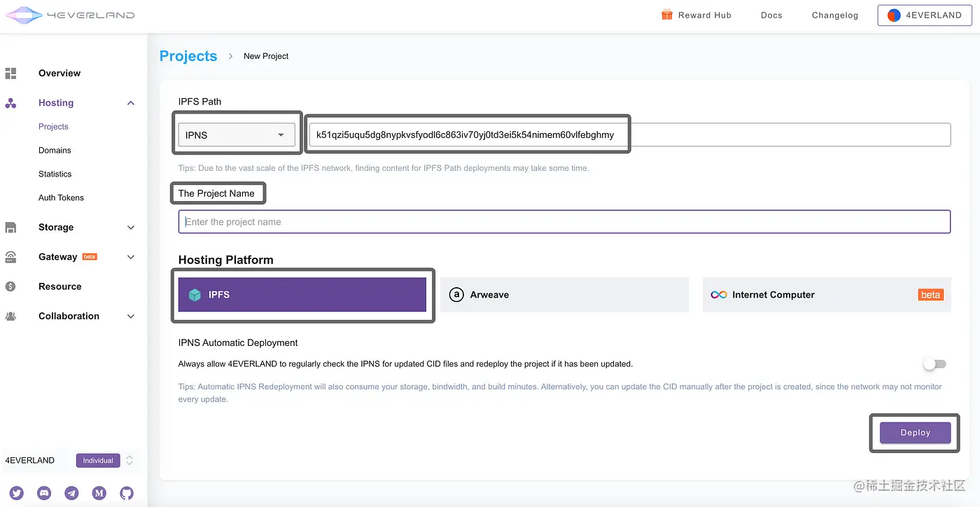Open the Docs link
Viewport: 980px width, 507px height.
tap(771, 15)
